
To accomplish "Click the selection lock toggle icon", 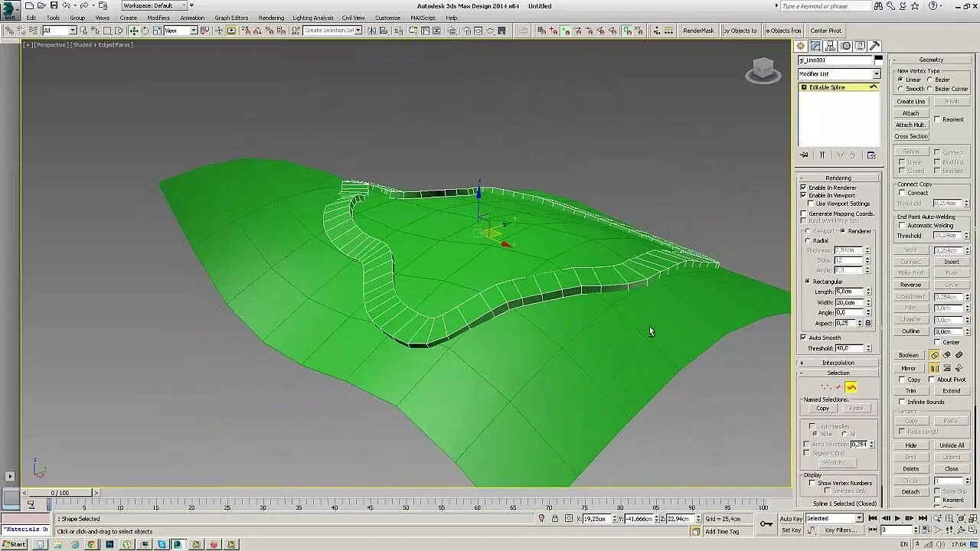I will (x=555, y=518).
